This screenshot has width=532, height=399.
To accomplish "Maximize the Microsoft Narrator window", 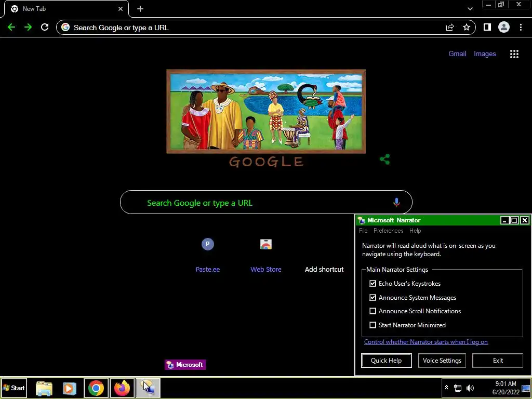I will [x=514, y=220].
